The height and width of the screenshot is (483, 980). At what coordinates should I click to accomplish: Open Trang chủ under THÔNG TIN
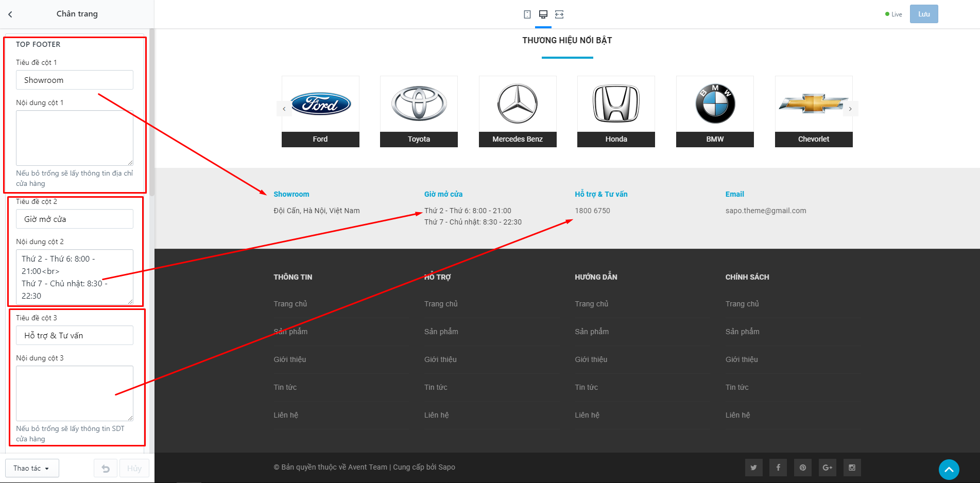[290, 304]
